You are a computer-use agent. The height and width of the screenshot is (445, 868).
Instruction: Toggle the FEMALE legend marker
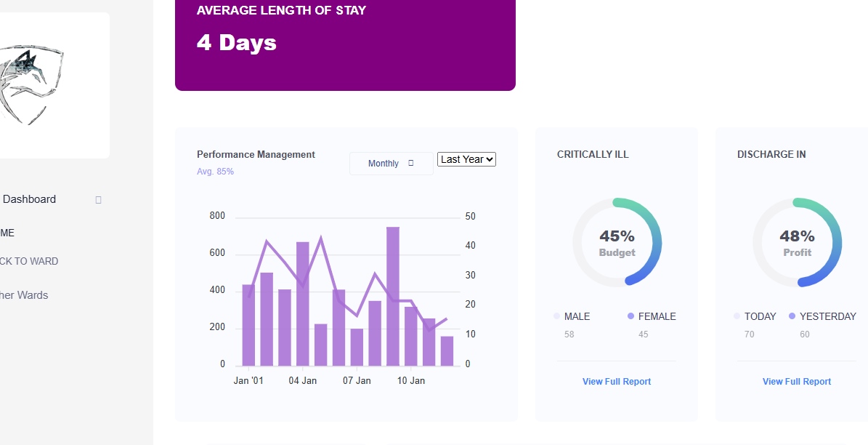pyautogui.click(x=630, y=316)
